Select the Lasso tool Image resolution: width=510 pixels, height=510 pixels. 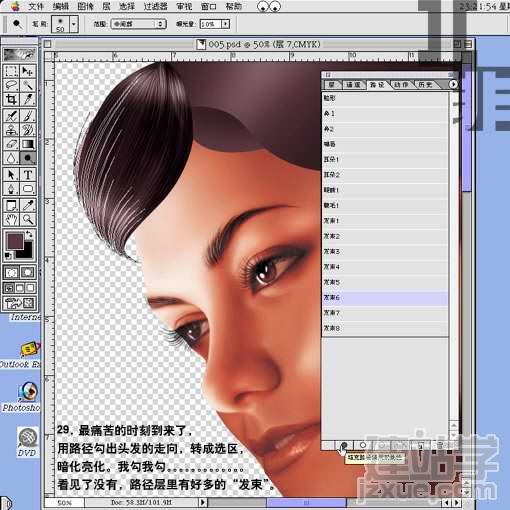pos(11,85)
